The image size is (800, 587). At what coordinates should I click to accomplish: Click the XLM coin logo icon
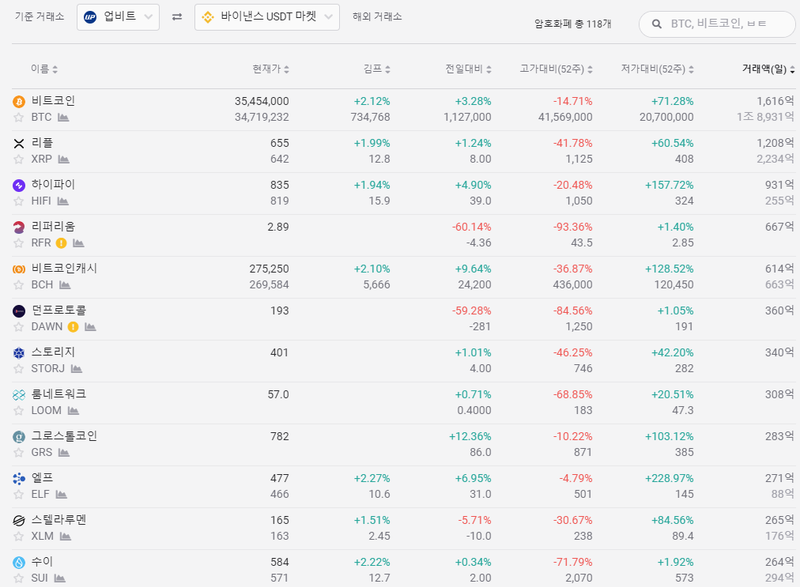(19, 520)
